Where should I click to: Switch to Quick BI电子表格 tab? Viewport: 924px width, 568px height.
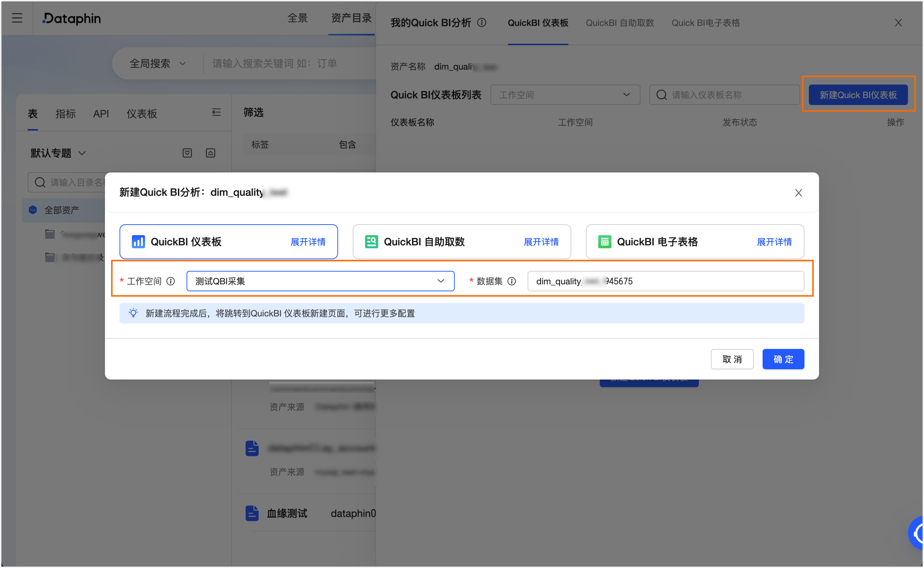705,23
